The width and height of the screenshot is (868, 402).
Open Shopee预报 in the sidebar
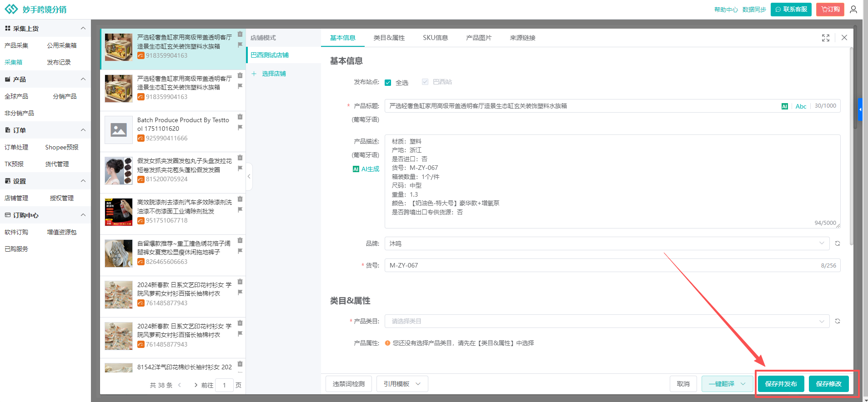click(62, 147)
